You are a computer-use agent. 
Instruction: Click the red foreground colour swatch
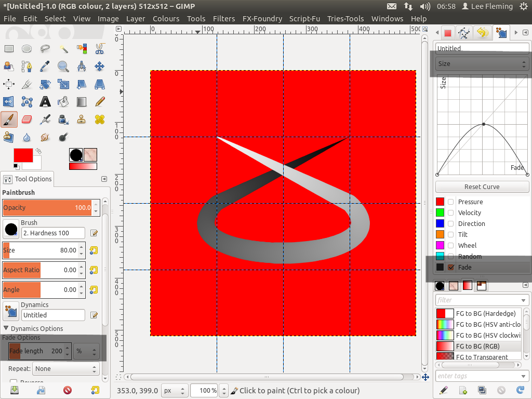click(x=23, y=155)
